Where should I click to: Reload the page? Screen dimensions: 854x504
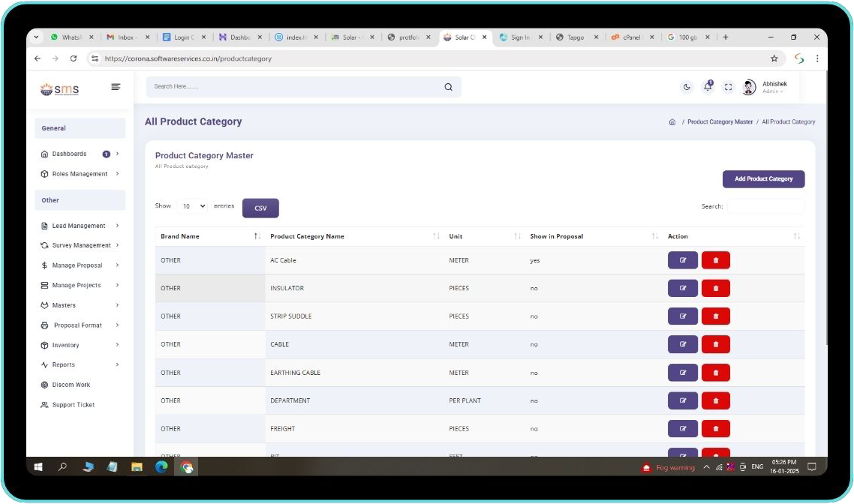coord(74,58)
